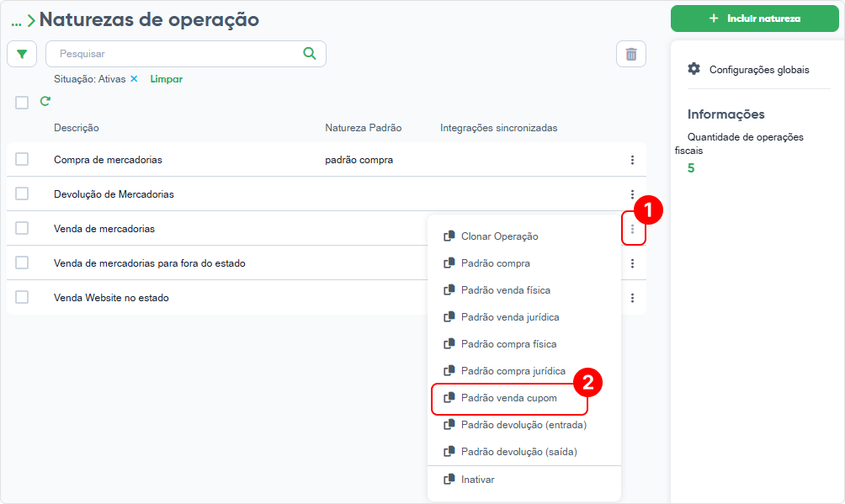Check the Compra de mercadorias row
The image size is (845, 504).
point(22,159)
